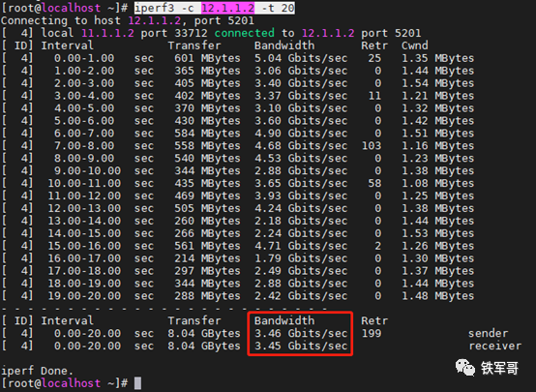Click the 'iperf Done.' message
Screen dimensions: 536x392
[x=37, y=371]
